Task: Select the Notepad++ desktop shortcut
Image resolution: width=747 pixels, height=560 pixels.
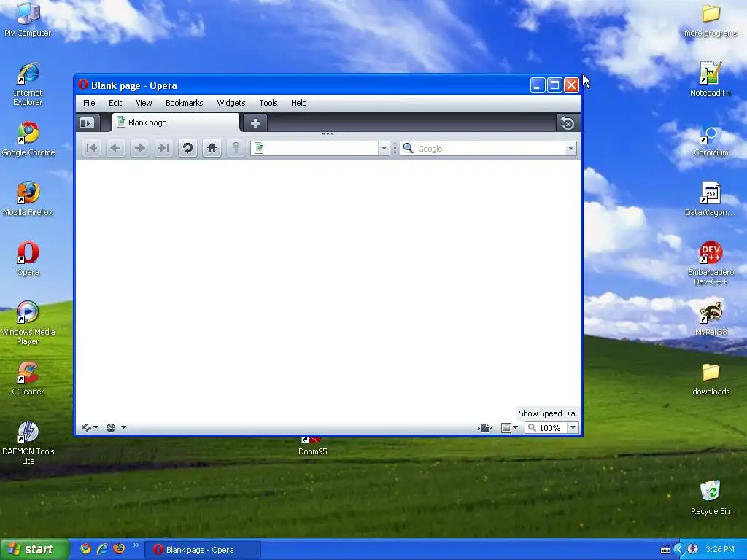Action: [x=711, y=79]
